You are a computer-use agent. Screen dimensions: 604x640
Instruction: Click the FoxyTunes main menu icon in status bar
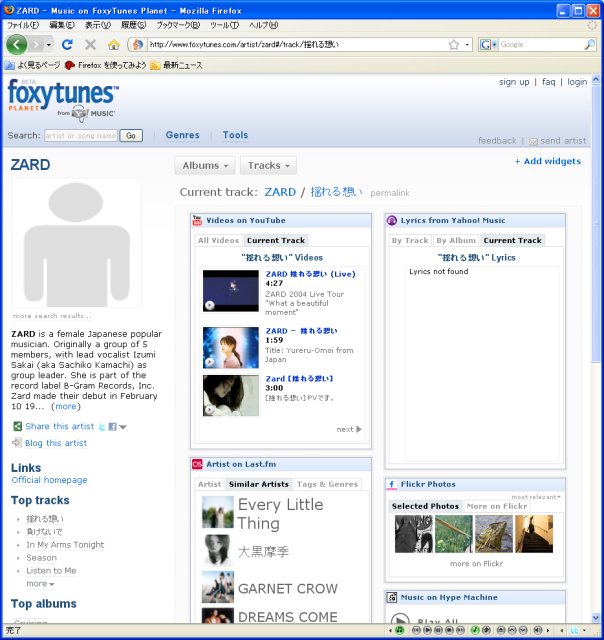400,630
